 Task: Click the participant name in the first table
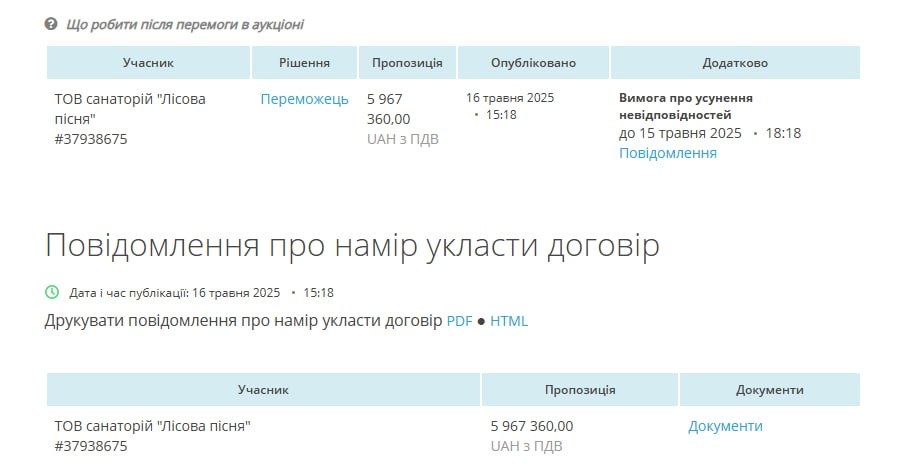(x=130, y=108)
